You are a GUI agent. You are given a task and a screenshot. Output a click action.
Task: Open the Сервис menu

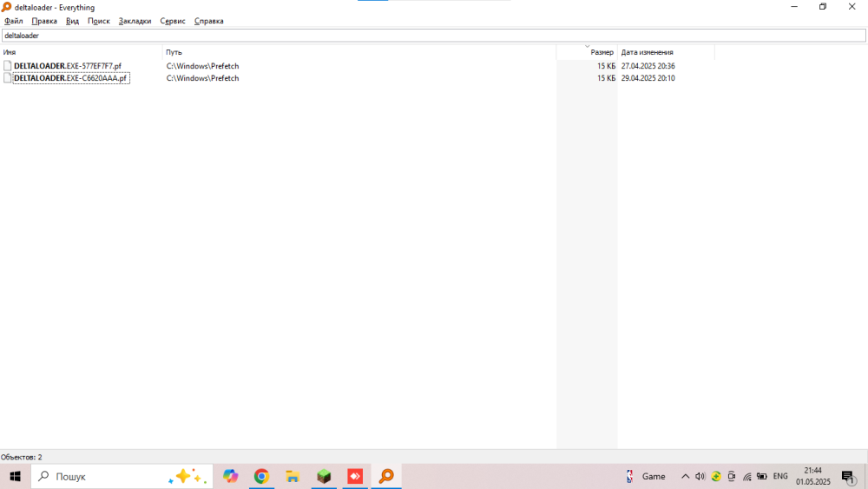173,21
